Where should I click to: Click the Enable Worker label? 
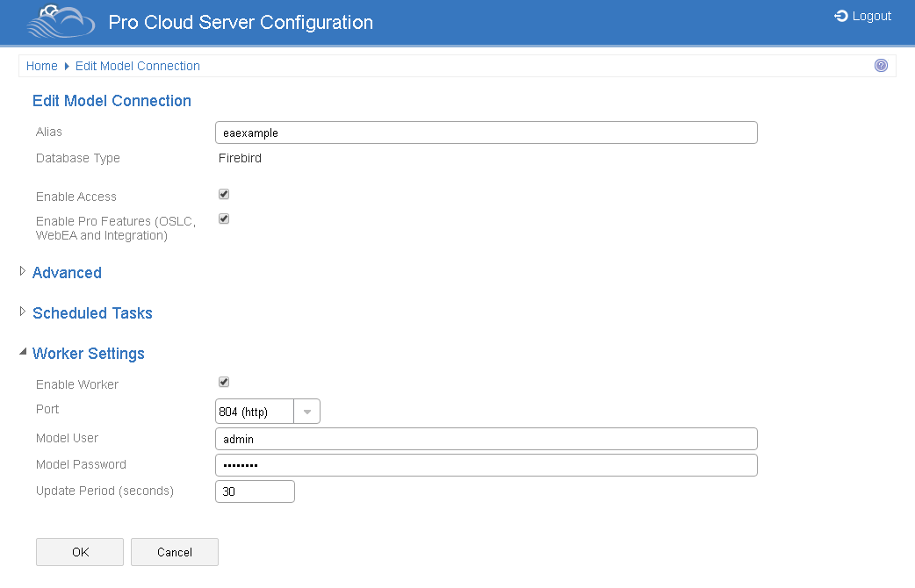coord(77,384)
